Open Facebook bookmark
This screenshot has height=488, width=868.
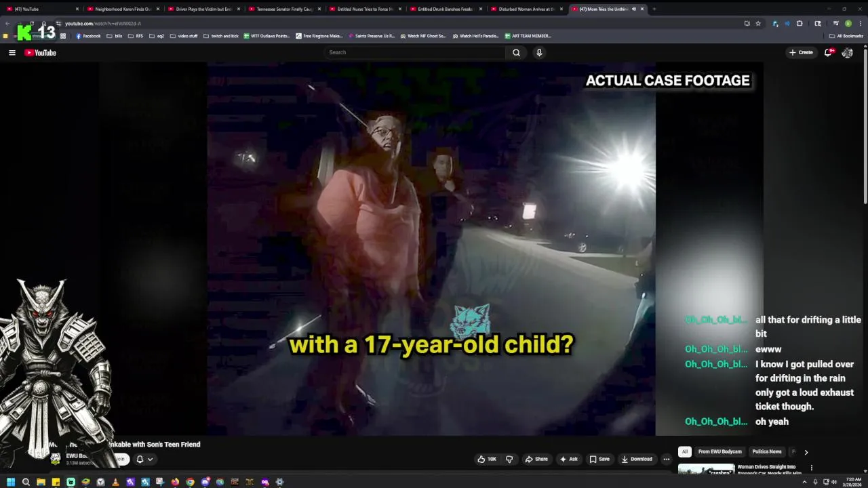[x=88, y=36]
